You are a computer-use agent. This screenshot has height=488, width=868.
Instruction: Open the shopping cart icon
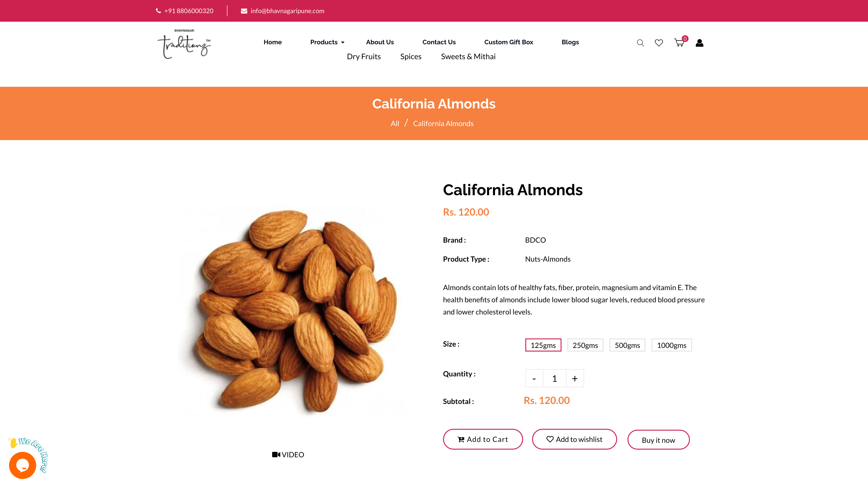click(x=679, y=43)
